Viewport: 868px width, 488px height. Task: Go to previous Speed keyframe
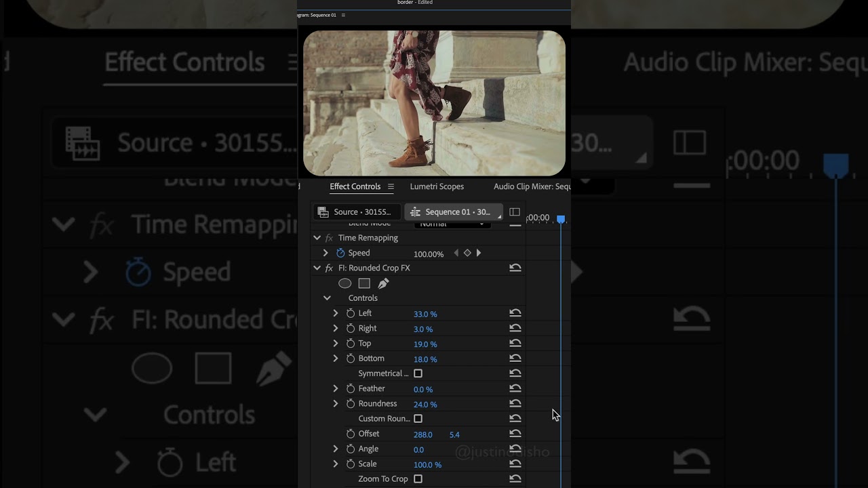click(x=456, y=253)
